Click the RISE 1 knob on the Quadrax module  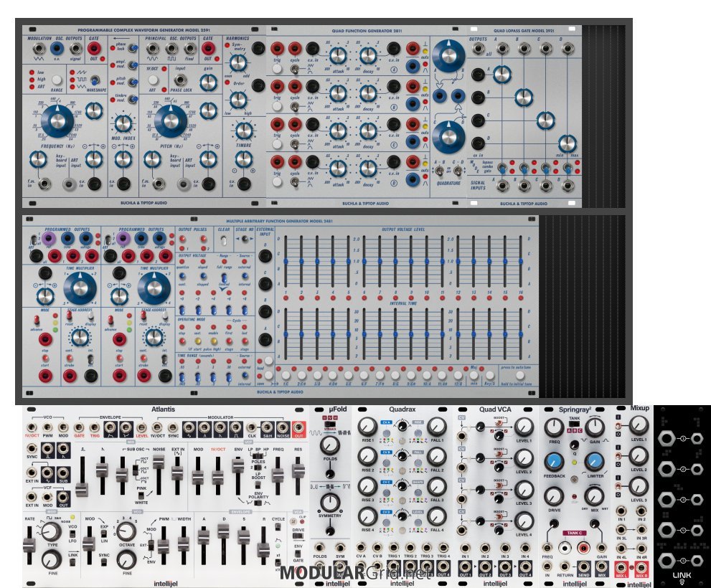tap(368, 427)
